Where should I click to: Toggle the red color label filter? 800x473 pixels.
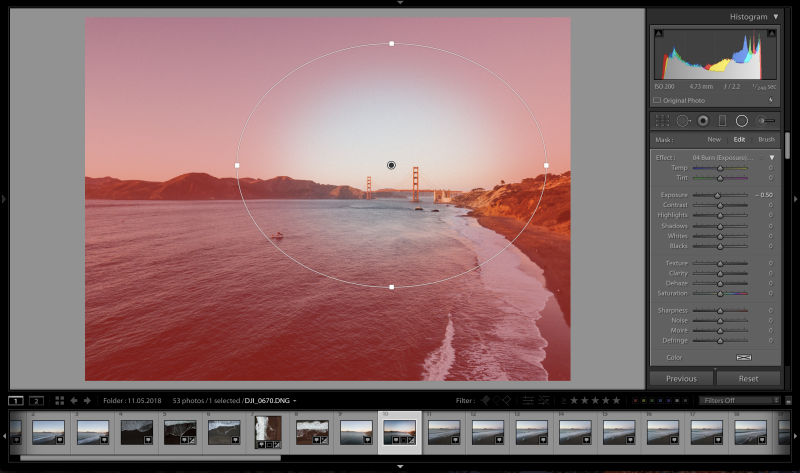click(x=635, y=401)
